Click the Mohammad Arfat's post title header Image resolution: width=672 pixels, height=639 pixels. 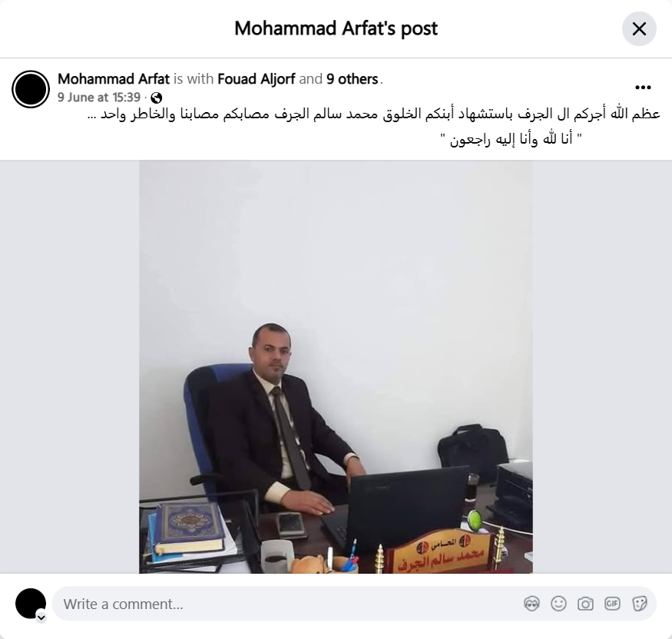(336, 28)
